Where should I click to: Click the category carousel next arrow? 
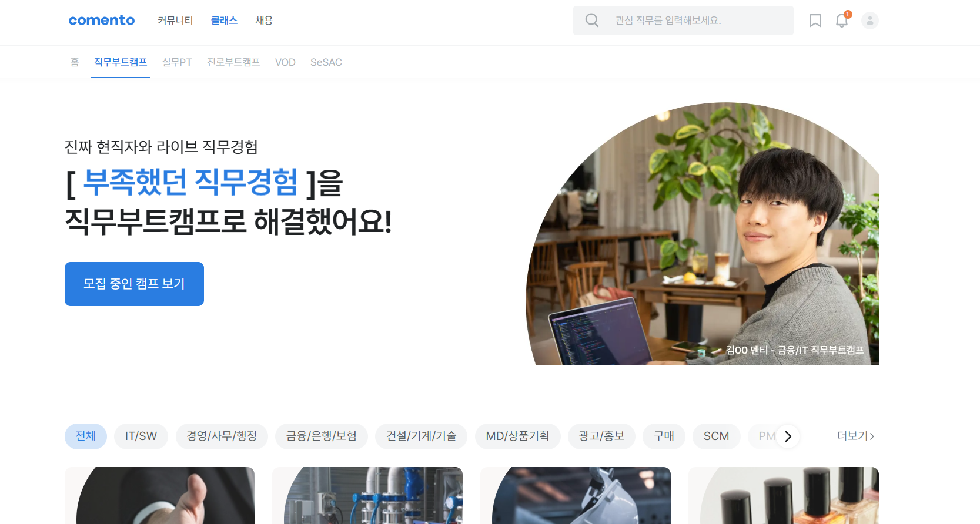[x=788, y=436]
